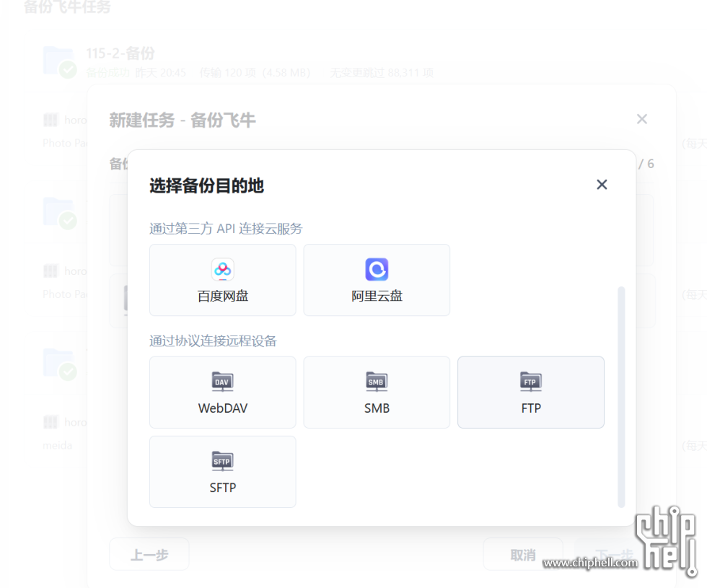Image resolution: width=707 pixels, height=588 pixels.
Task: Click the 新建任务 - 备份飞牛 title
Action: [x=182, y=120]
